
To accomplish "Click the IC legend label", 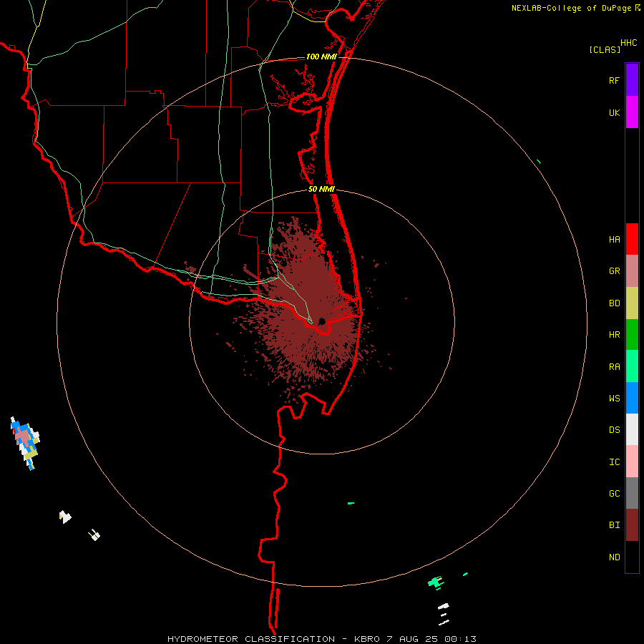I will [x=614, y=462].
